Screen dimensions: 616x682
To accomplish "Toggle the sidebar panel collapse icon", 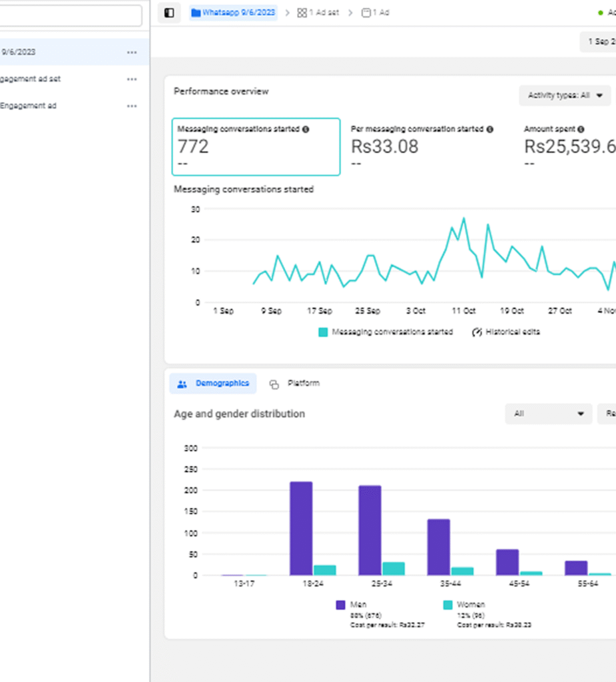I will click(x=169, y=13).
